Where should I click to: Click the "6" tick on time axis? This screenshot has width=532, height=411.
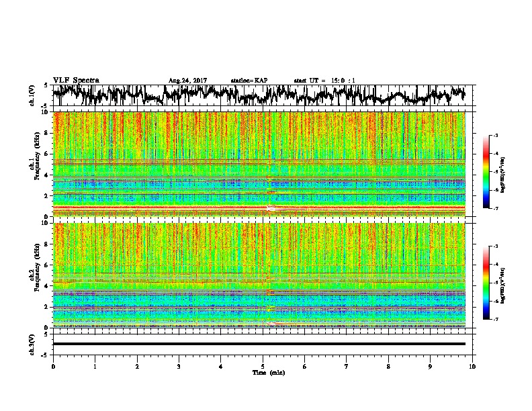tap(305, 367)
